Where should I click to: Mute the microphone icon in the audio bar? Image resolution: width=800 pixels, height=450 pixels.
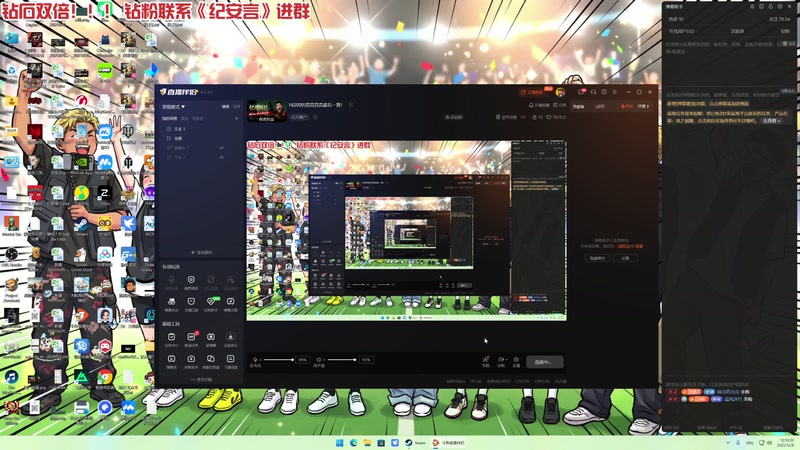click(255, 360)
